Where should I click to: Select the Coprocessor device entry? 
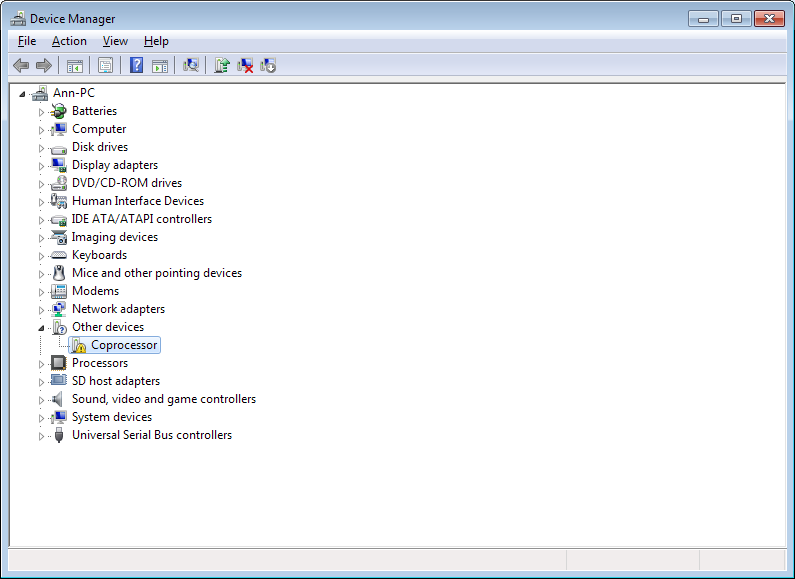pos(115,345)
